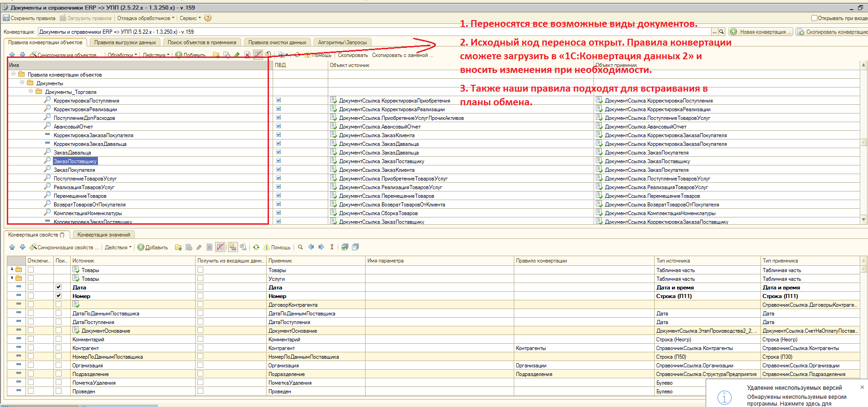Uncheck the ПВД box for КорректировкаПоступления
This screenshot has width=868, height=407.
[x=279, y=100]
